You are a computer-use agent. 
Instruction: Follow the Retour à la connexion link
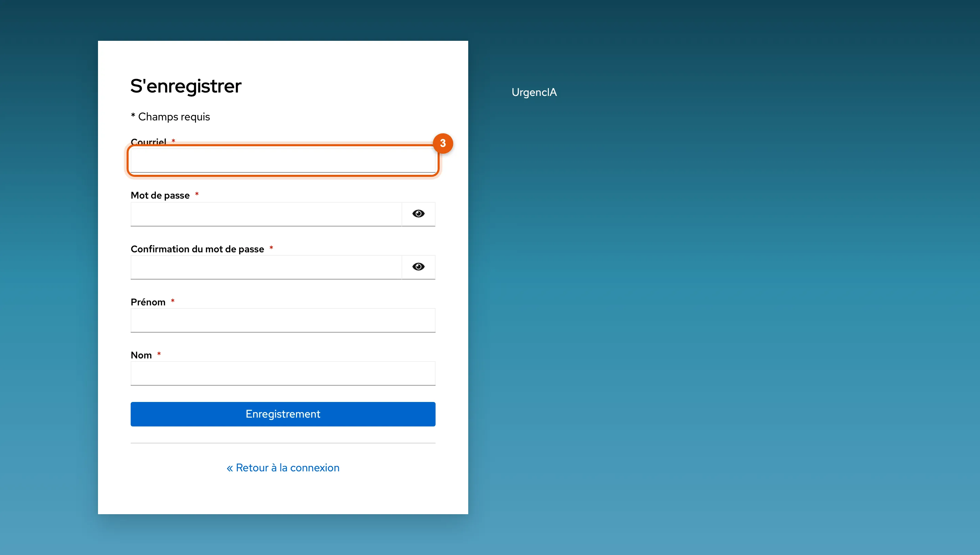[x=283, y=468]
